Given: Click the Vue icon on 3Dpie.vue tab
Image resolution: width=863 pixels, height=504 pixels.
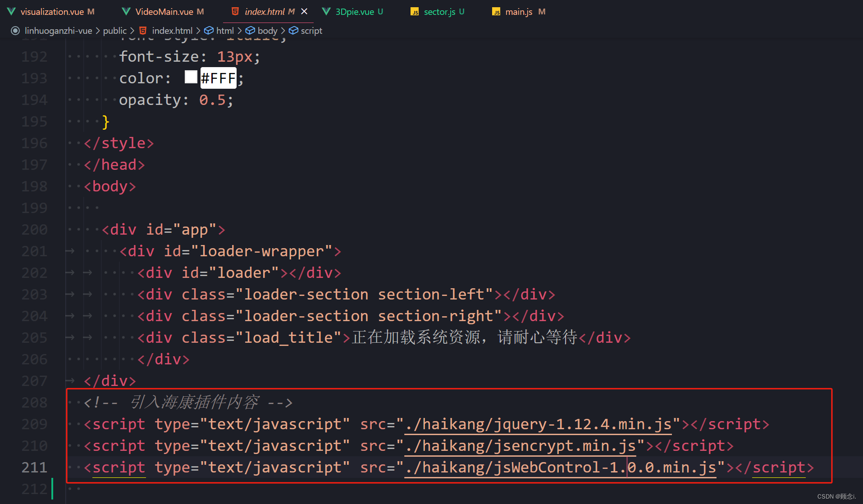Looking at the screenshot, I should (326, 12).
